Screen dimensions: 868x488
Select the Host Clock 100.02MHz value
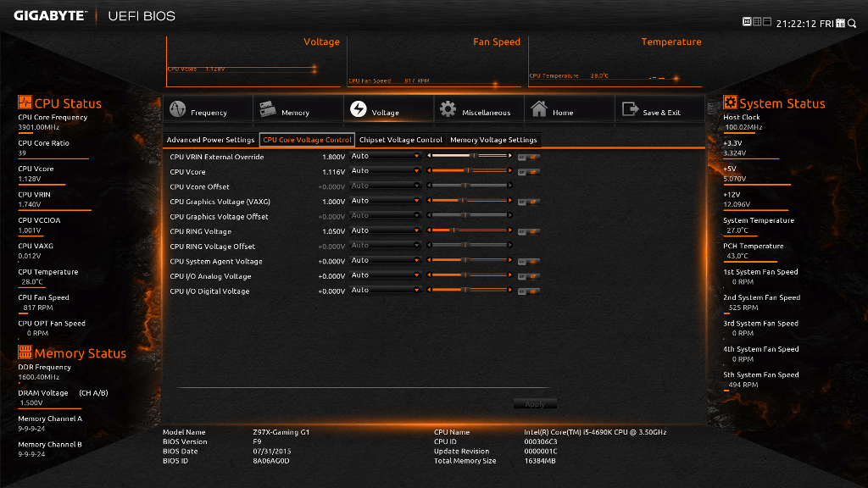pos(743,127)
